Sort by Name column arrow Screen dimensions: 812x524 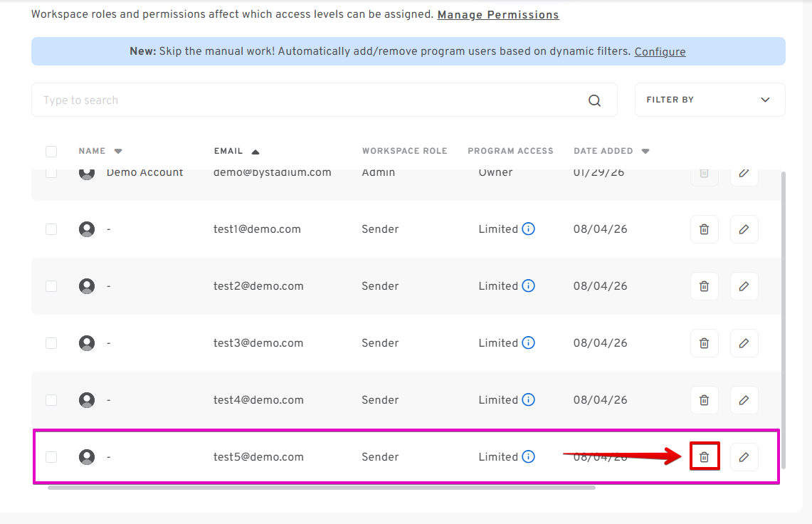pyautogui.click(x=118, y=152)
